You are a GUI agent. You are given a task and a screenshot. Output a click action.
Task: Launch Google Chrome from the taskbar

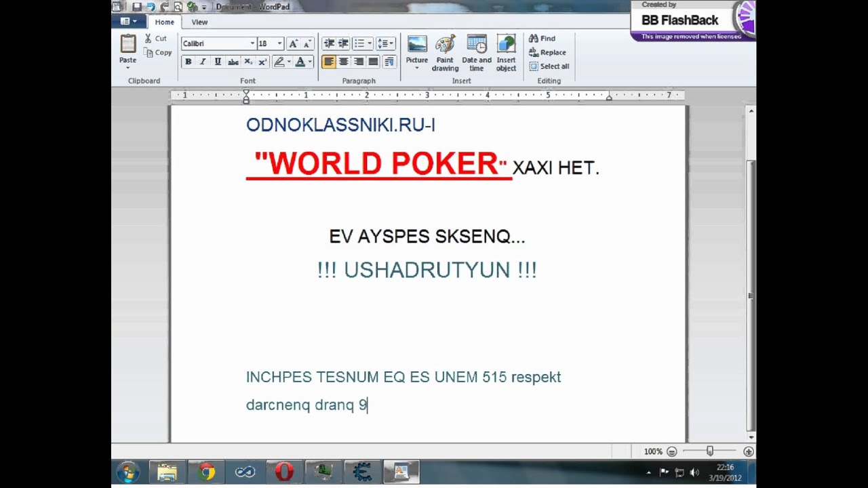tap(206, 472)
